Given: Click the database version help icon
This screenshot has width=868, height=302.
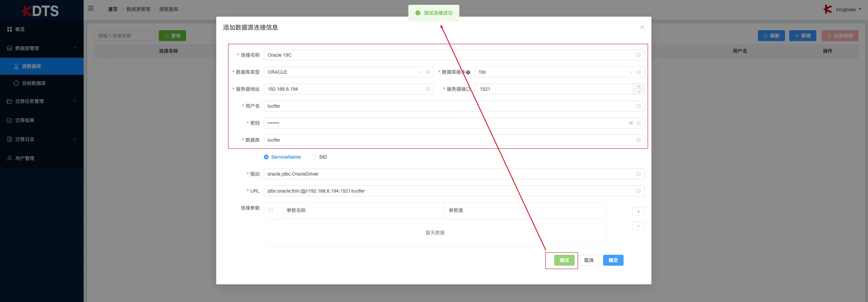Looking at the screenshot, I should pos(468,72).
